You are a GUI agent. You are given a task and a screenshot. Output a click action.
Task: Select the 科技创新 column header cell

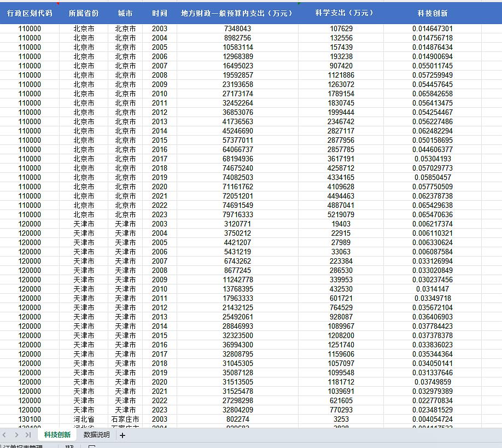click(433, 13)
